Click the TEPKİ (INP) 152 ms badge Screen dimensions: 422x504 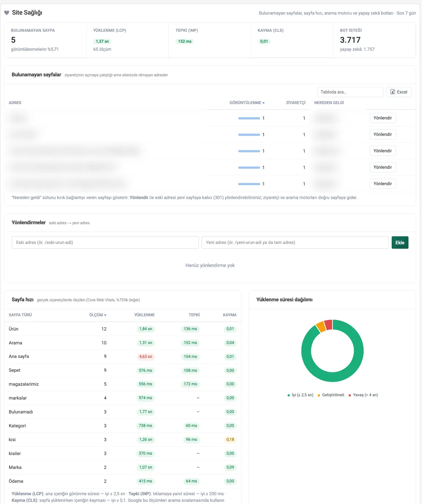[185, 41]
